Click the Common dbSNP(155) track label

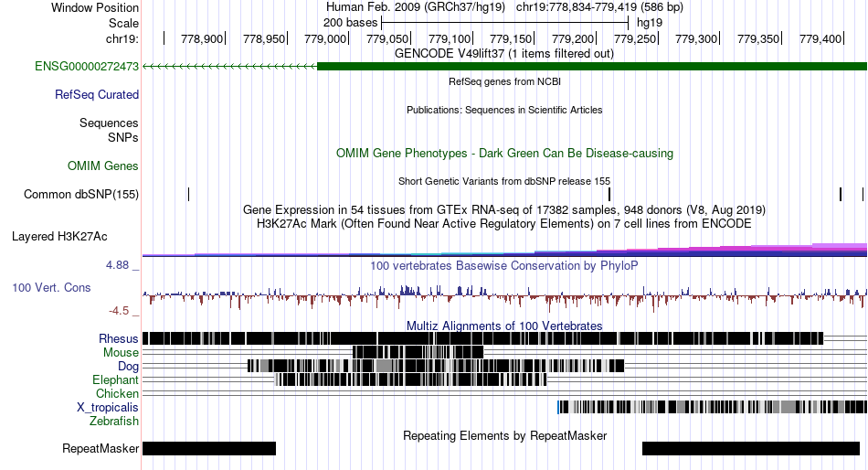pyautogui.click(x=80, y=195)
